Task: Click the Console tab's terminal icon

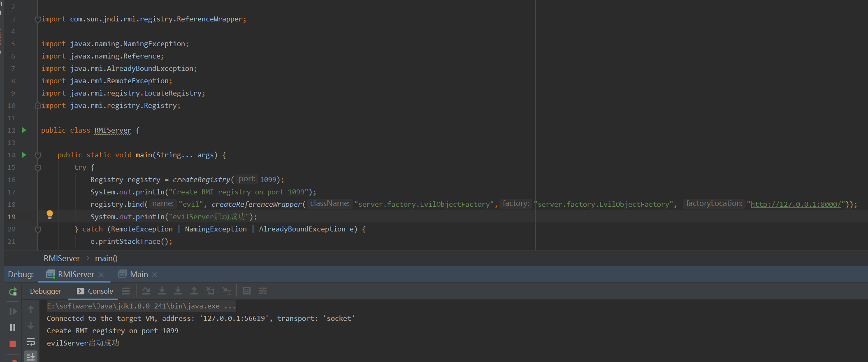Action: (x=81, y=291)
